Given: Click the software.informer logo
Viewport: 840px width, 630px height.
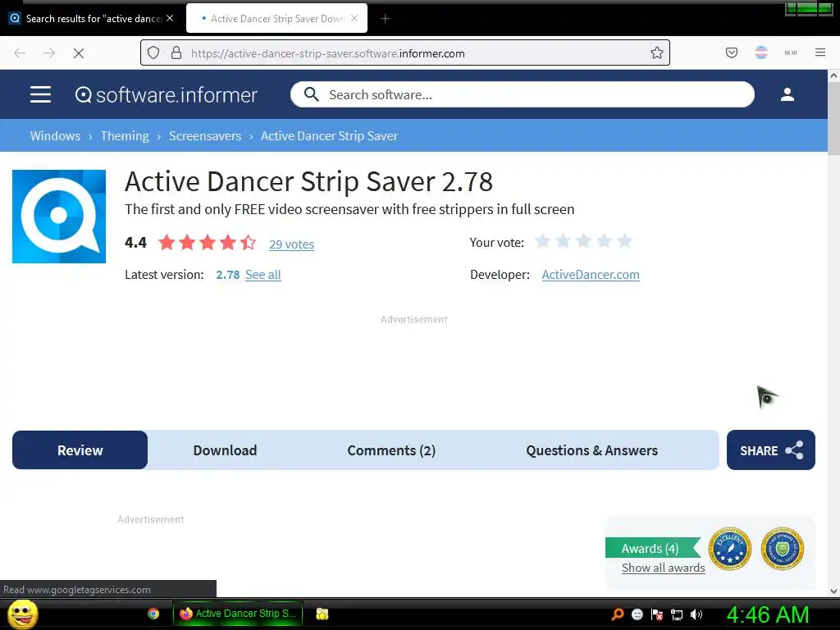Looking at the screenshot, I should (166, 95).
